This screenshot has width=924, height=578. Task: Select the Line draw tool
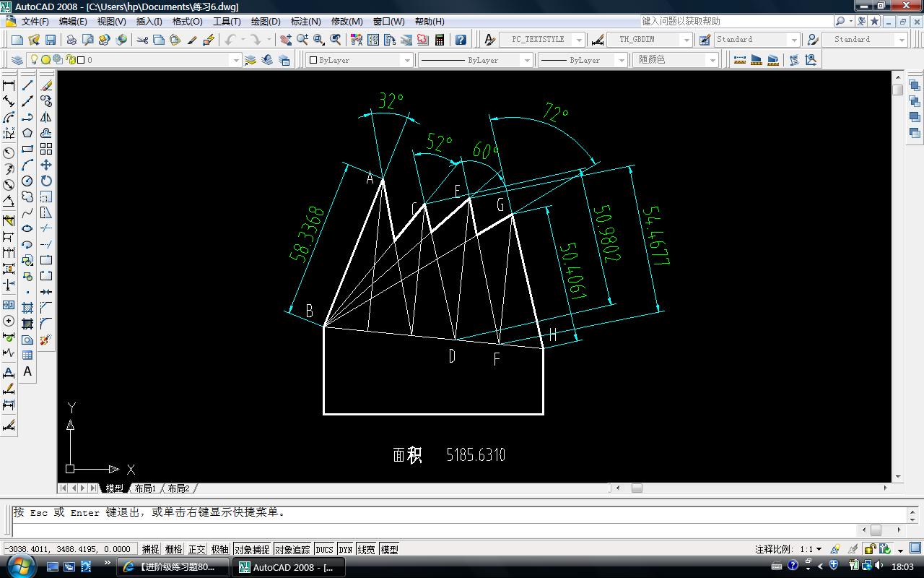point(27,85)
